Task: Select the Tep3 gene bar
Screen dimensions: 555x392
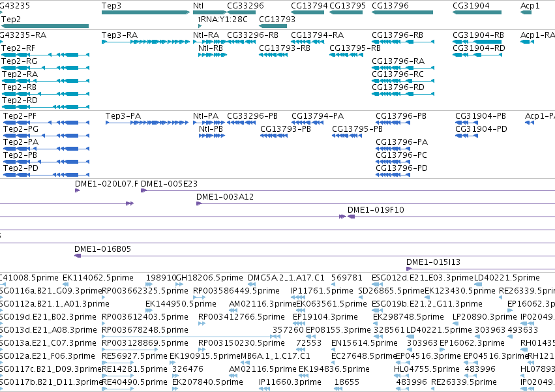Action: coord(146,12)
